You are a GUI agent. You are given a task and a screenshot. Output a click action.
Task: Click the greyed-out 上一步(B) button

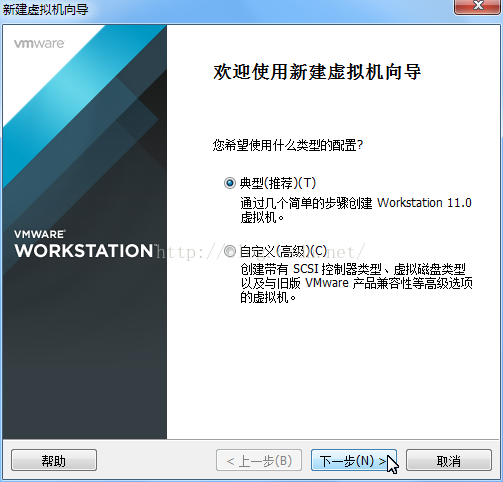click(259, 460)
